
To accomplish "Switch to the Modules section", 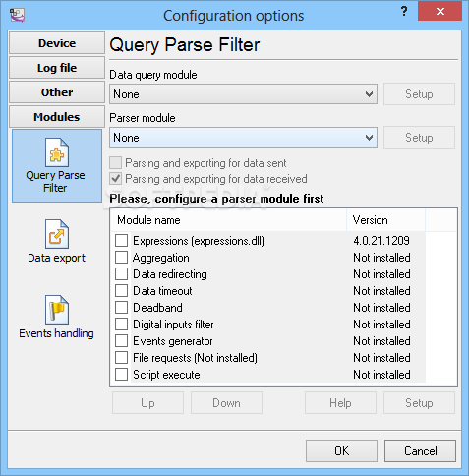I will (57, 117).
